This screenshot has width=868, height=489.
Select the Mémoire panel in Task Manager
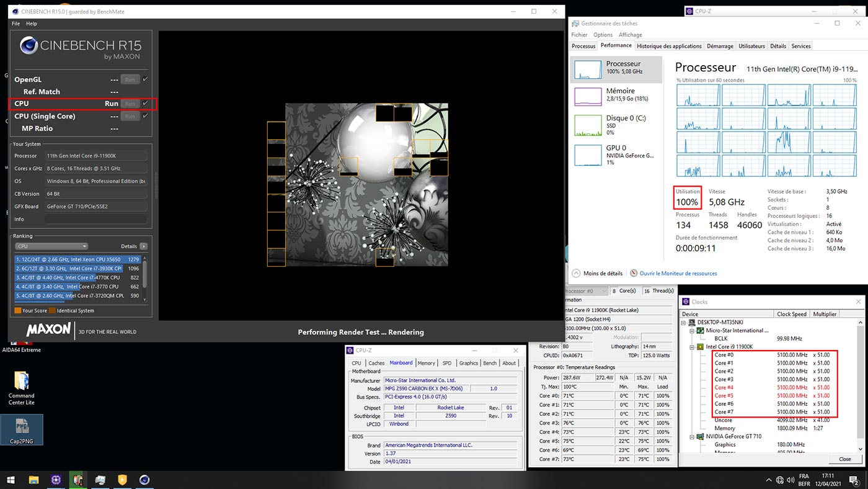[x=616, y=96]
